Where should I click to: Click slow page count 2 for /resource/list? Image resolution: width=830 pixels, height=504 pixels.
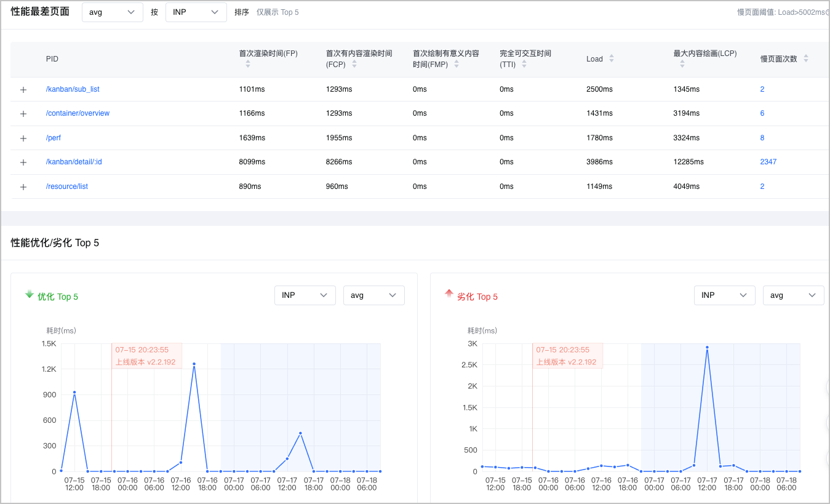click(762, 186)
